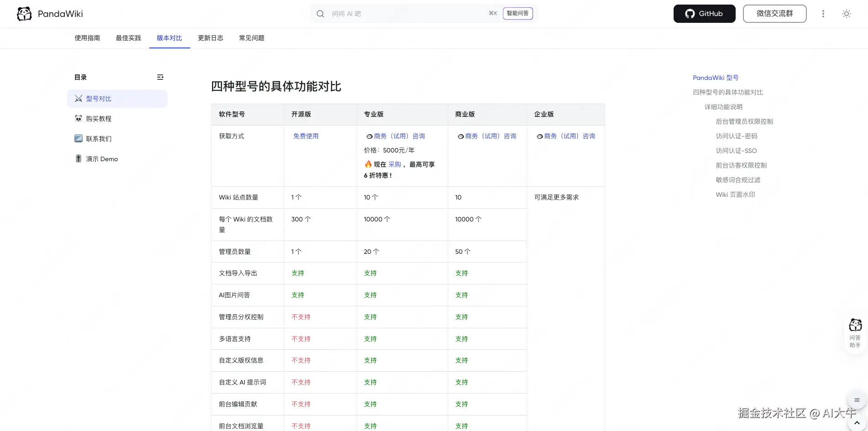Click the 采购 link in 专业版 cell

(395, 164)
